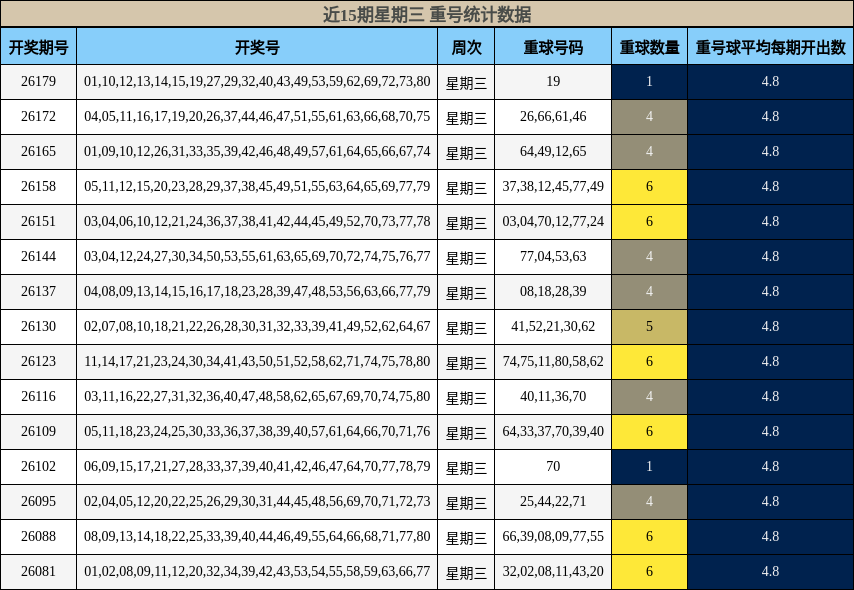The image size is (854, 590).
Task: Click the draw numbers of issue 26151
Action: [x=257, y=221]
